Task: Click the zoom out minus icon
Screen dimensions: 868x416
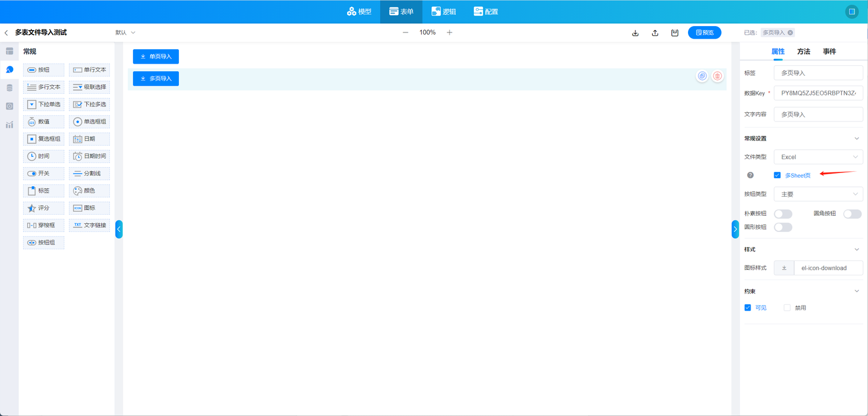Action: click(406, 32)
